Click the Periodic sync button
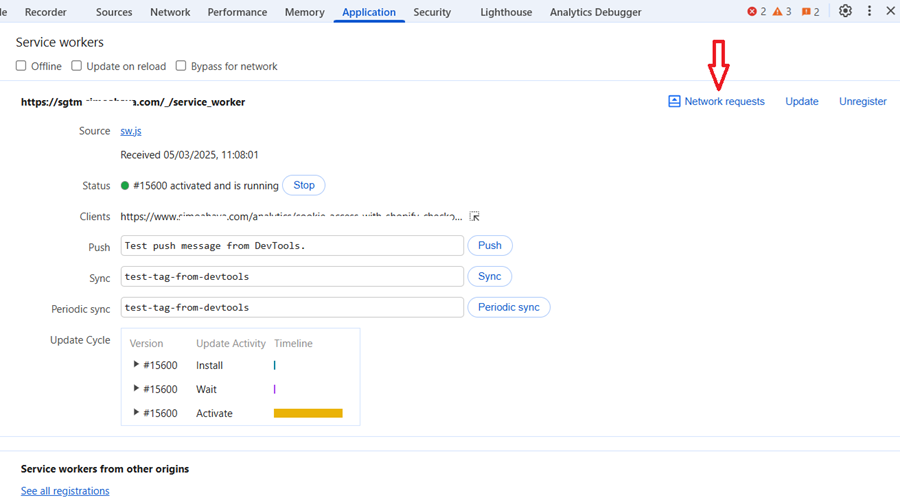 [x=509, y=308]
